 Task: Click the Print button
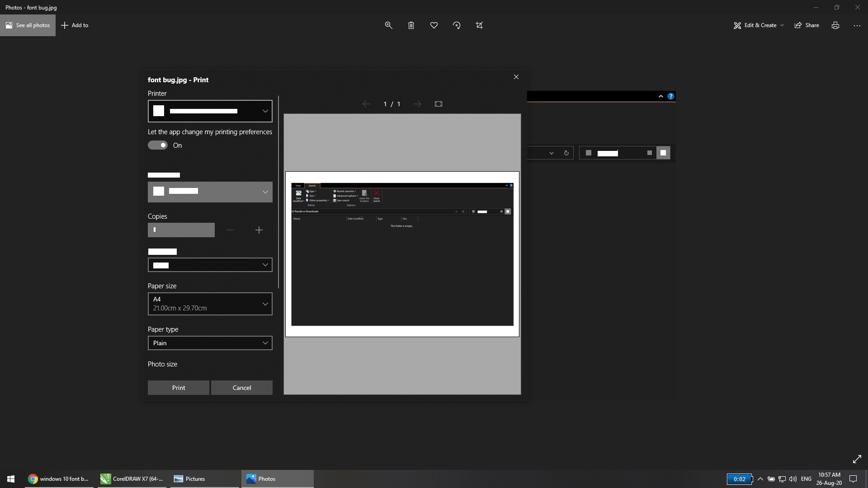[x=179, y=388]
